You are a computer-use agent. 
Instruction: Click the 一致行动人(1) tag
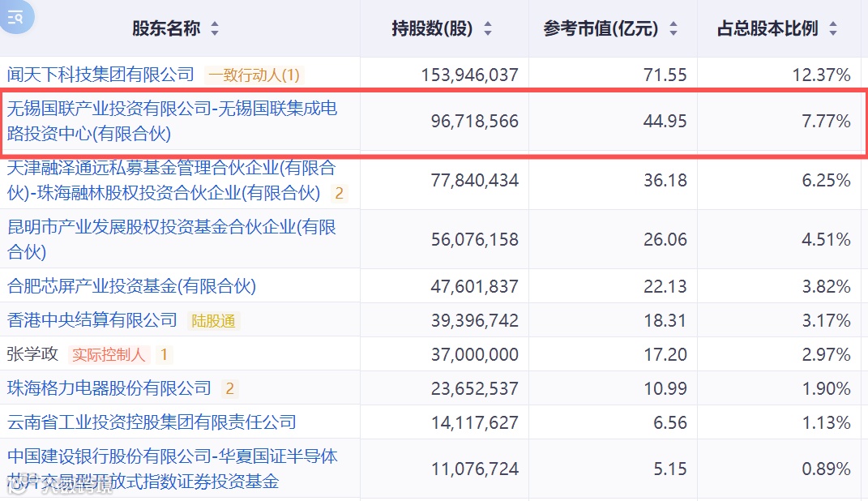click(254, 75)
